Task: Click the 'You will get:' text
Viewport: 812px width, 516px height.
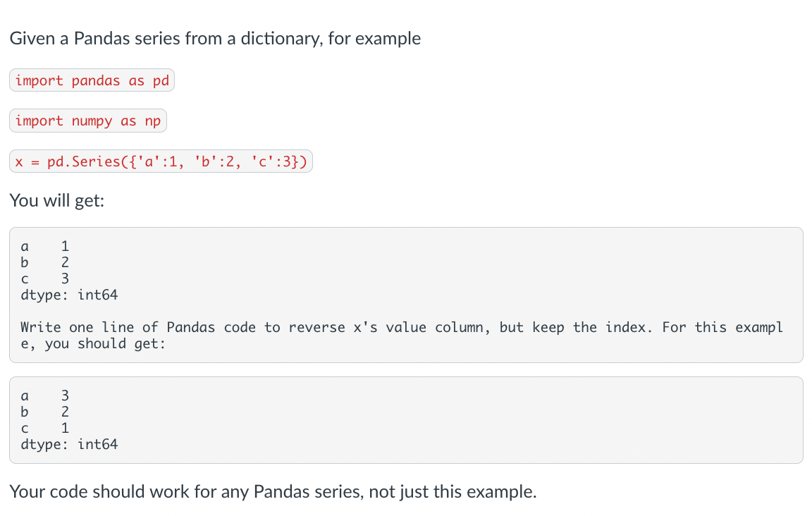Action: [57, 200]
